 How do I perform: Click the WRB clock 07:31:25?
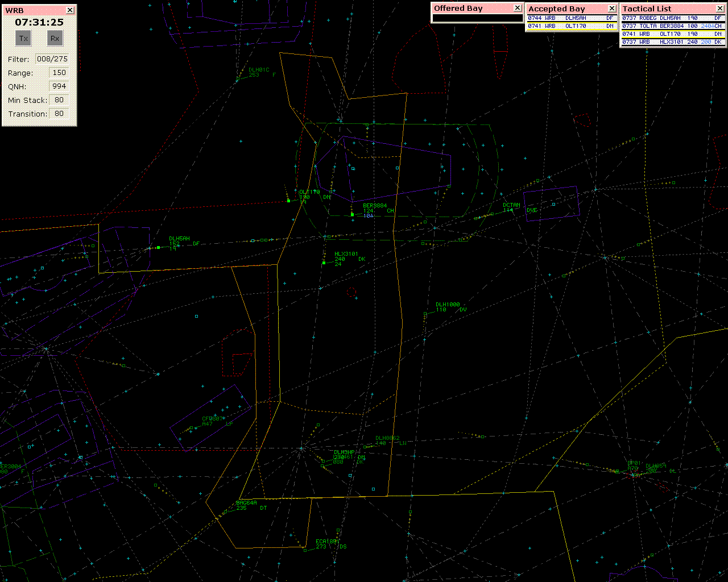39,22
